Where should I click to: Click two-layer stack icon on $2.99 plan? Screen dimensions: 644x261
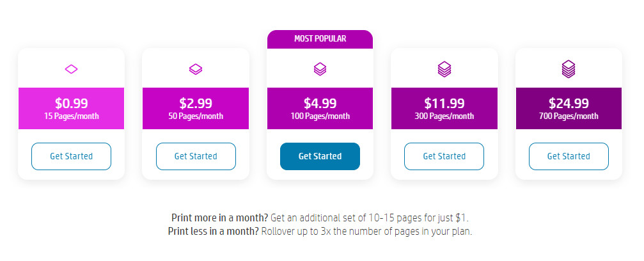[x=196, y=69]
